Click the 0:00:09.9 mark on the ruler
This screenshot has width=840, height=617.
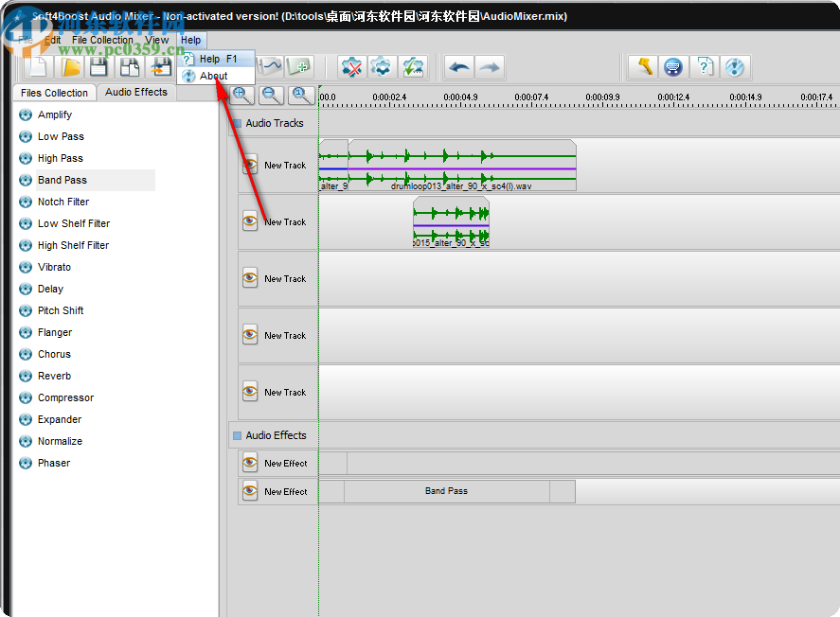602,97
